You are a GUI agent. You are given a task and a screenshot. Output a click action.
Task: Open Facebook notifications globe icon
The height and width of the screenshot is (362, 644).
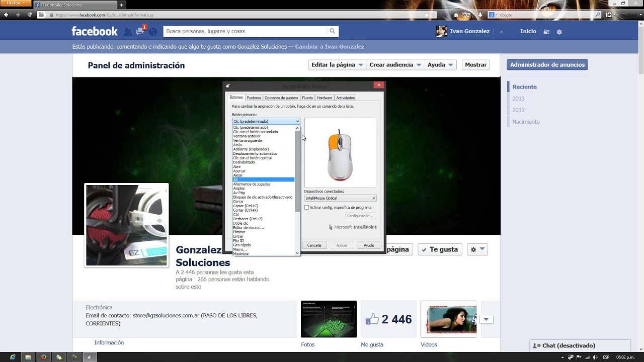click(153, 32)
